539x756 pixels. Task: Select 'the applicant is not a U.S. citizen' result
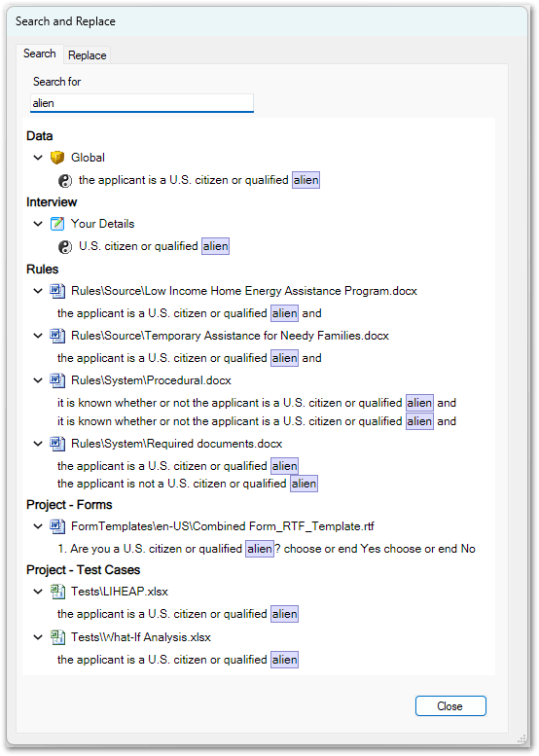[187, 484]
